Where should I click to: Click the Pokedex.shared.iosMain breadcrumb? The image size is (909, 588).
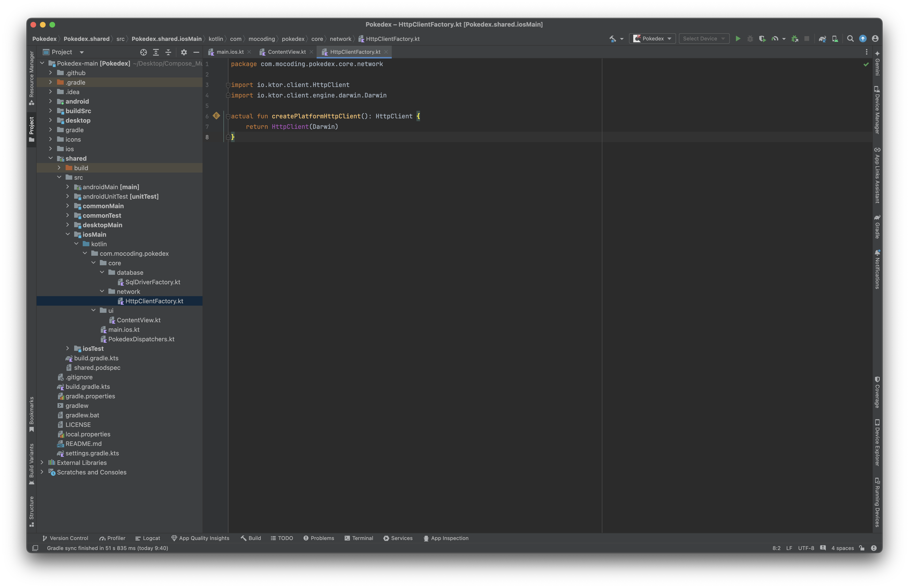[x=166, y=39]
